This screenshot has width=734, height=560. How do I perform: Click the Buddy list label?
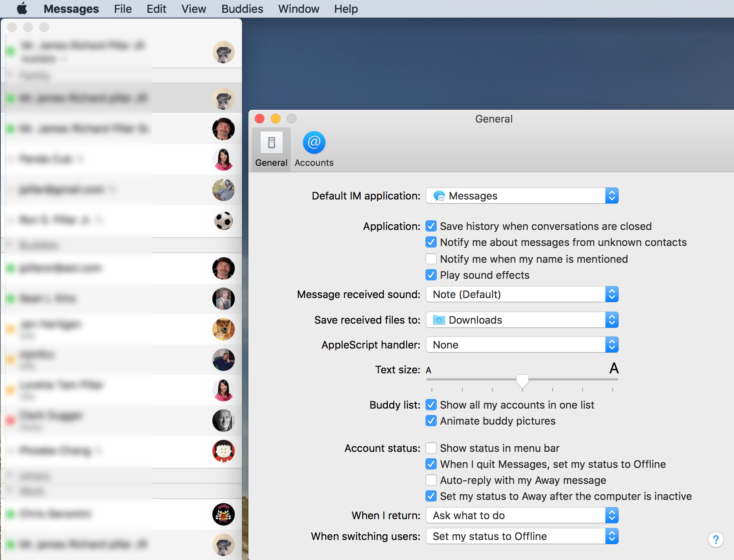[395, 405]
